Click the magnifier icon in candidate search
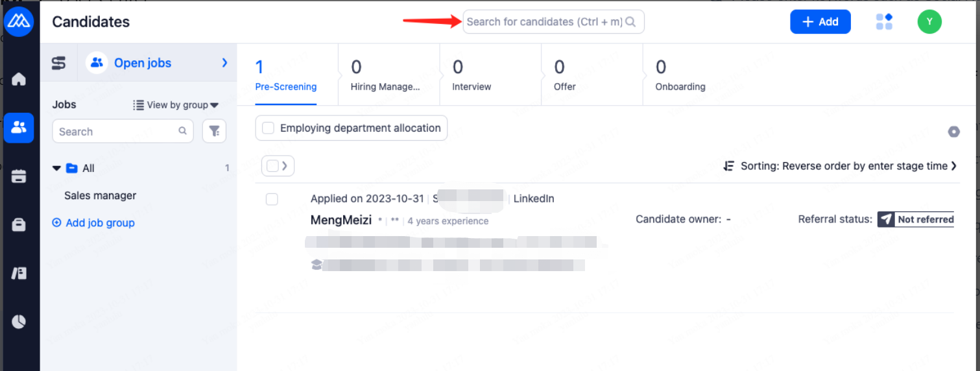The height and width of the screenshot is (371, 980). tap(630, 22)
